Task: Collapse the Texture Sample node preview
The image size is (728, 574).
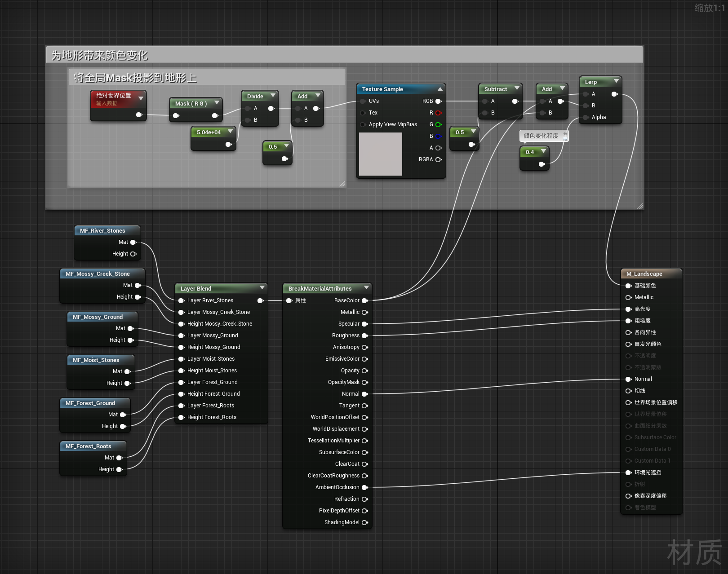Action: point(440,89)
